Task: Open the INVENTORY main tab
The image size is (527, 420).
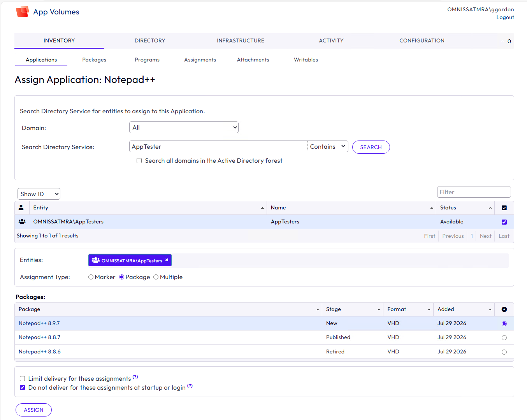Action: pyautogui.click(x=59, y=40)
